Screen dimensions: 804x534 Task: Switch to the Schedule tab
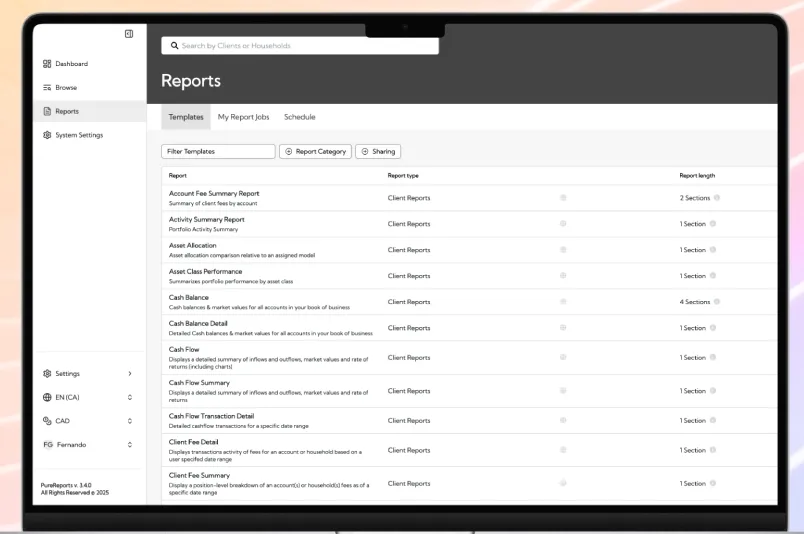click(299, 117)
